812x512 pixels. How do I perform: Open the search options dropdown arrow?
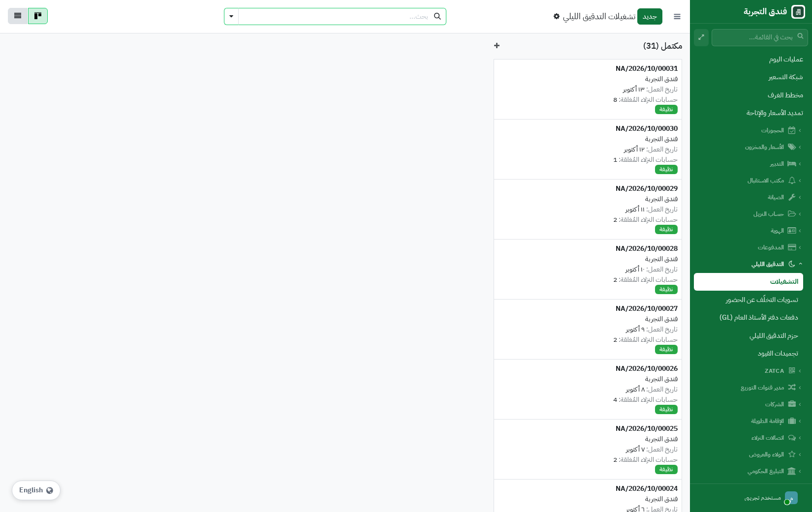pyautogui.click(x=231, y=16)
